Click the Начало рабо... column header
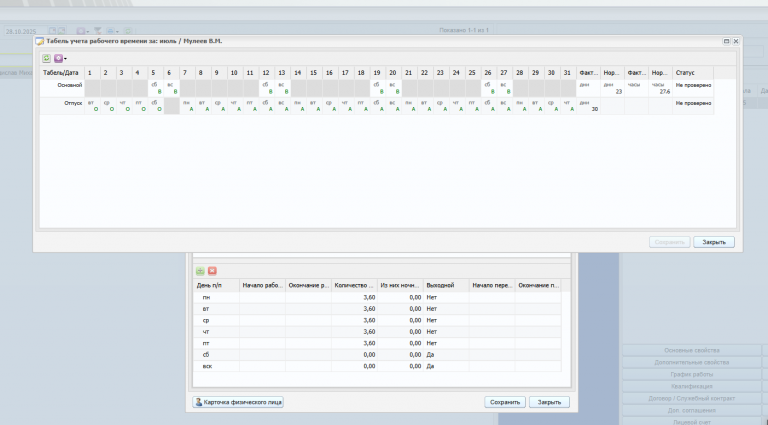This screenshot has height=425, width=768. tap(262, 285)
